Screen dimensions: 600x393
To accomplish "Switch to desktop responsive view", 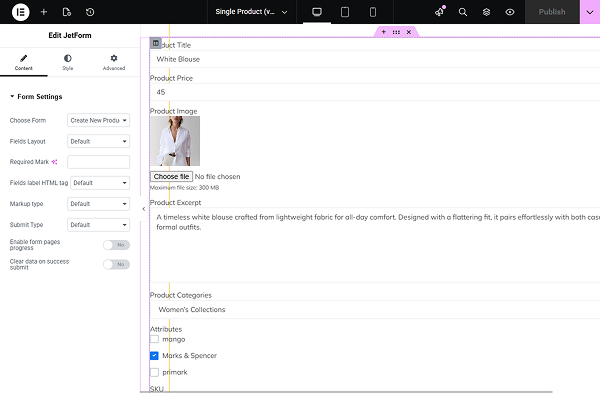I will click(x=317, y=12).
